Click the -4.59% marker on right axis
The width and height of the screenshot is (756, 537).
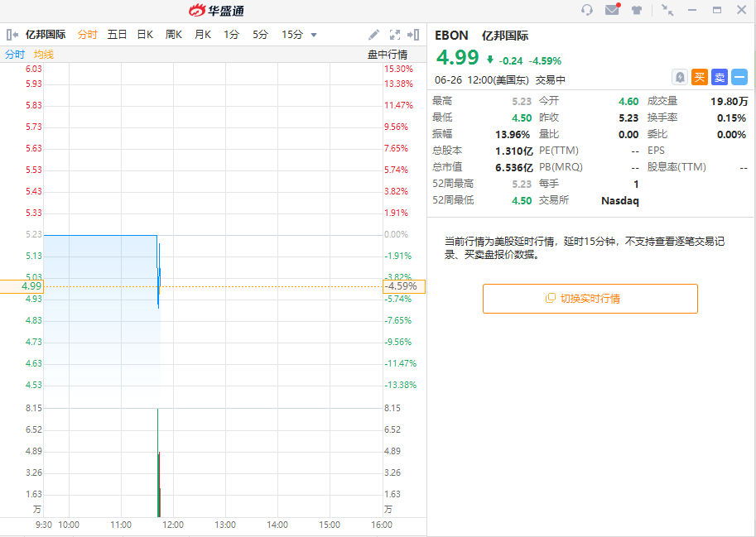coord(404,286)
